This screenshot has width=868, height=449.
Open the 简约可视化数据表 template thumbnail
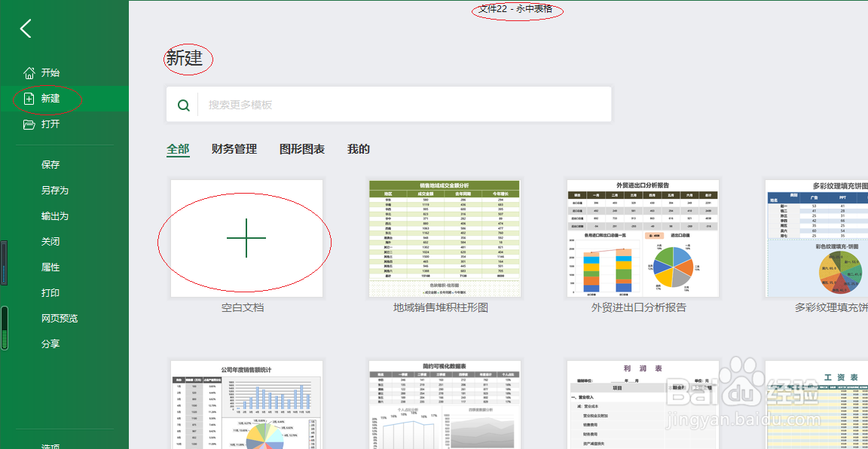tap(445, 405)
